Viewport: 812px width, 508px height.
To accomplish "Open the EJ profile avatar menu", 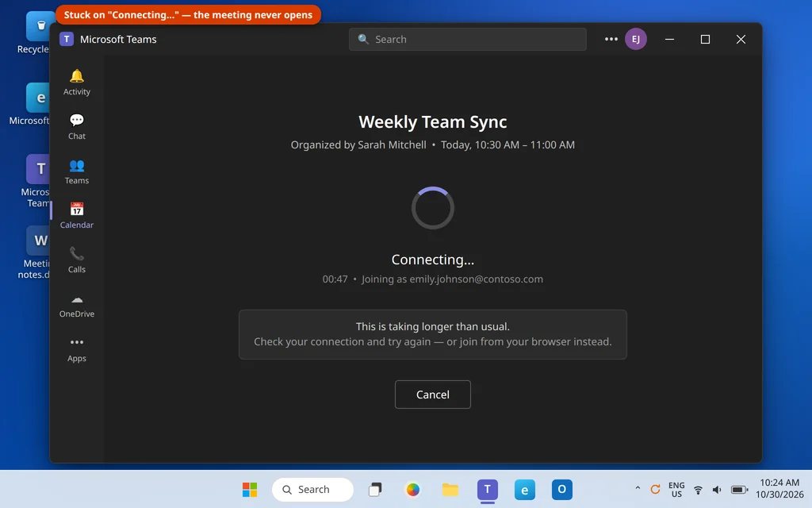I will pos(636,40).
